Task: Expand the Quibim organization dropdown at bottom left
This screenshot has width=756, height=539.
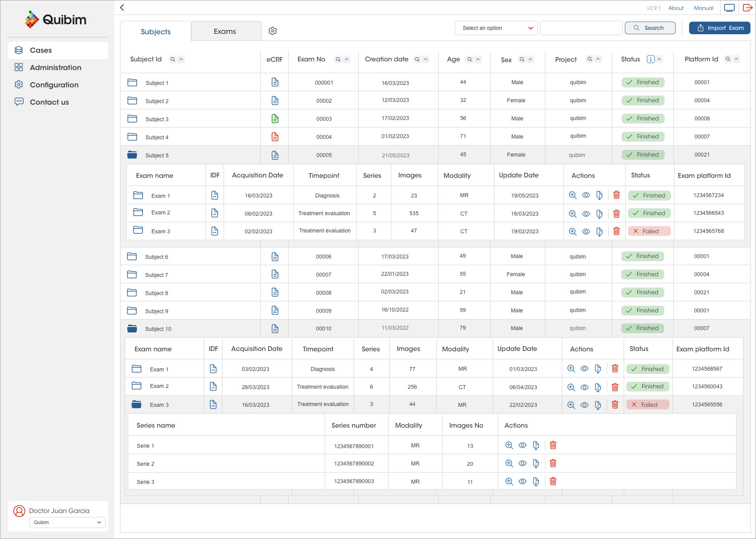Action: pyautogui.click(x=66, y=522)
